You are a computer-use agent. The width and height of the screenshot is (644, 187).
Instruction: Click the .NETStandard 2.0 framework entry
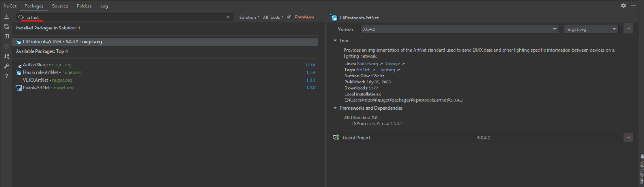coord(360,118)
